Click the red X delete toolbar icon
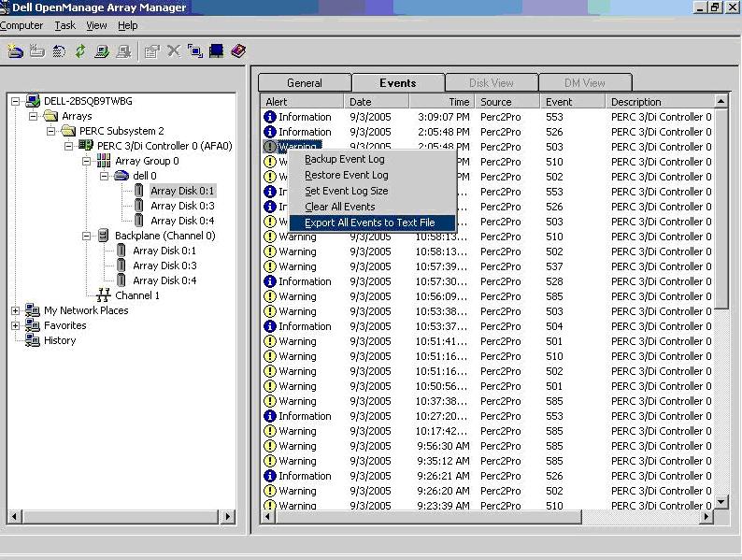742x560 pixels. click(x=174, y=50)
